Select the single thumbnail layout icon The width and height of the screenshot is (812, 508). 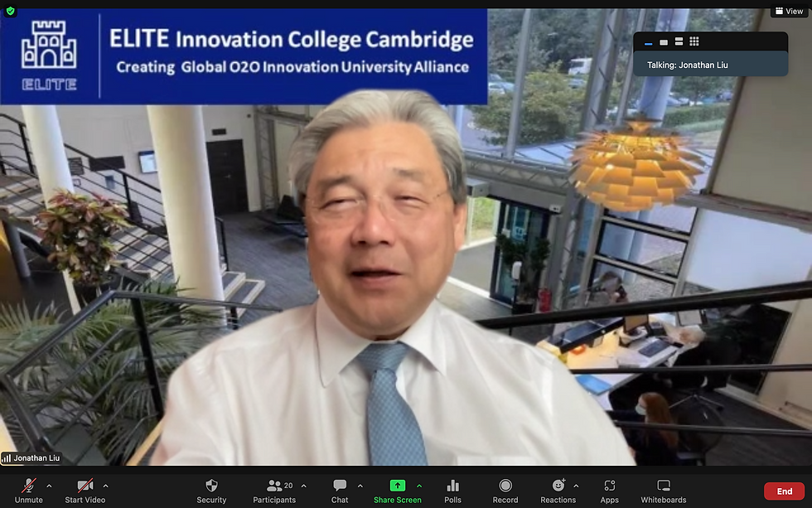coord(664,42)
